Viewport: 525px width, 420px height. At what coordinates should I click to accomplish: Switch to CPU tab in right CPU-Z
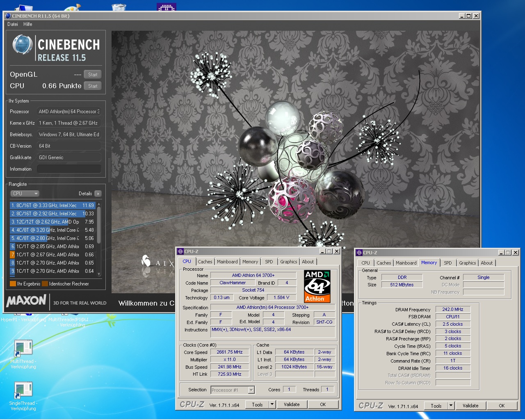(x=366, y=263)
